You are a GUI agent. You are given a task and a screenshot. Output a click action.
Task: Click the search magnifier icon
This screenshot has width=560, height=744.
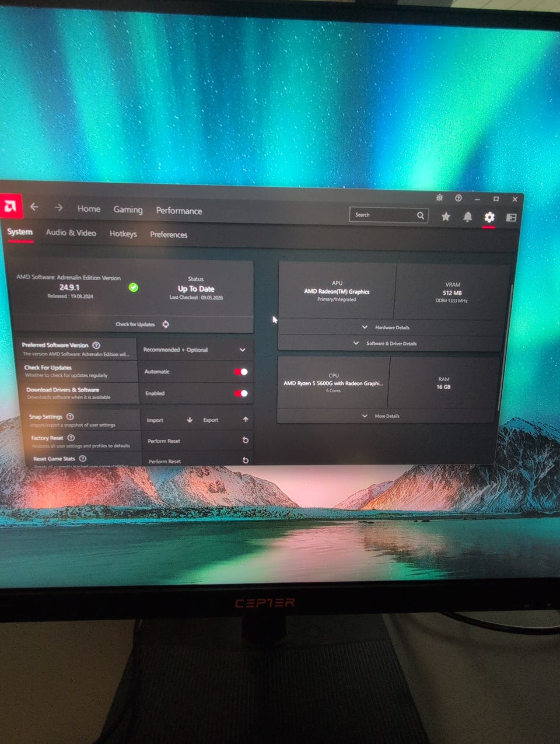(x=421, y=215)
